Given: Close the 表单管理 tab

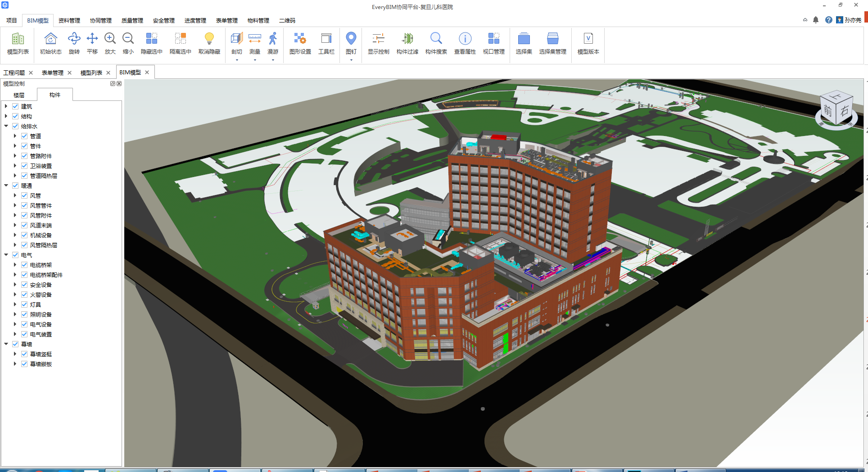Looking at the screenshot, I should pos(69,73).
